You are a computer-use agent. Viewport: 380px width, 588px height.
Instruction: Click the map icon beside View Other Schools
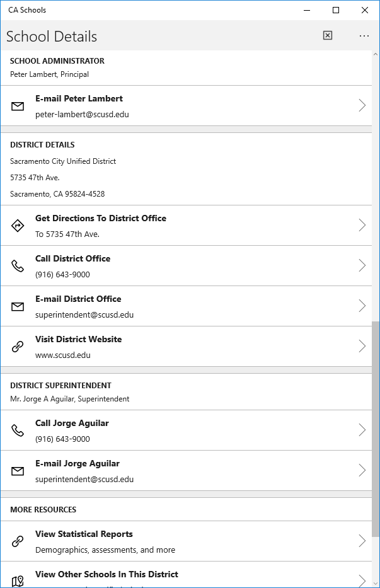[18, 580]
